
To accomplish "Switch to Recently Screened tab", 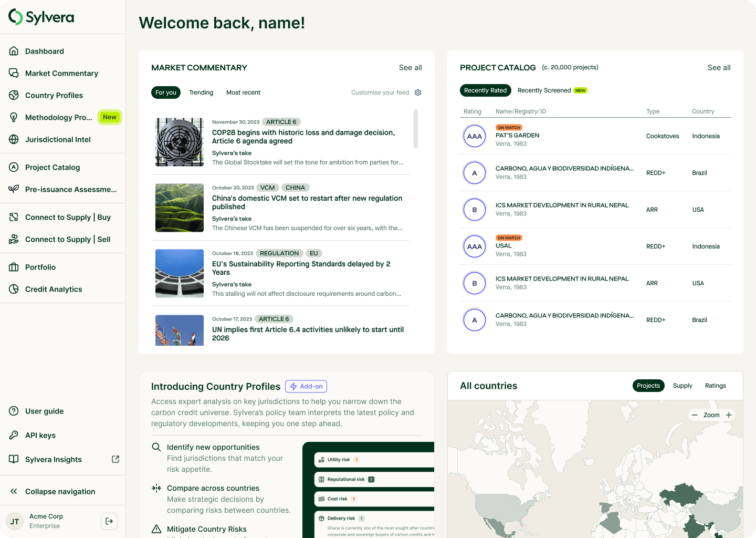I will coord(544,90).
